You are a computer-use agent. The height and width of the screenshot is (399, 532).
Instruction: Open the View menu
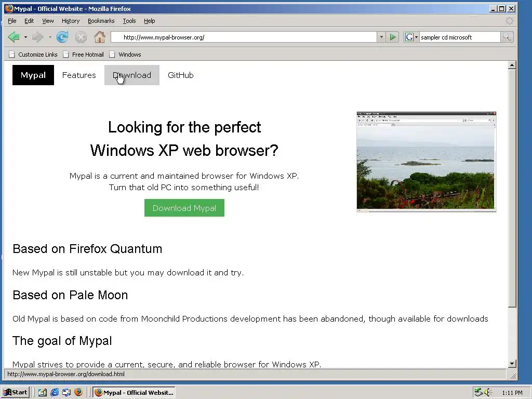tap(48, 21)
